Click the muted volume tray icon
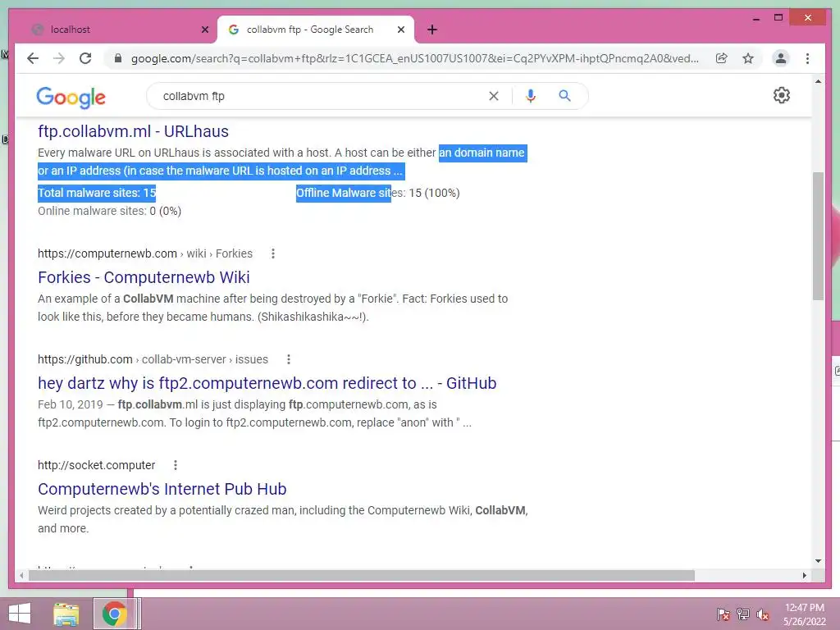 [x=763, y=614]
